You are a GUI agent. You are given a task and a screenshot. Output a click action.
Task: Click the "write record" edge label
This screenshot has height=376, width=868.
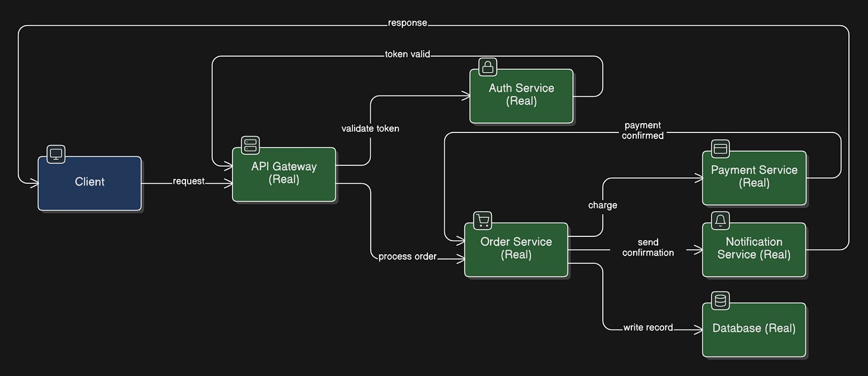click(x=648, y=327)
